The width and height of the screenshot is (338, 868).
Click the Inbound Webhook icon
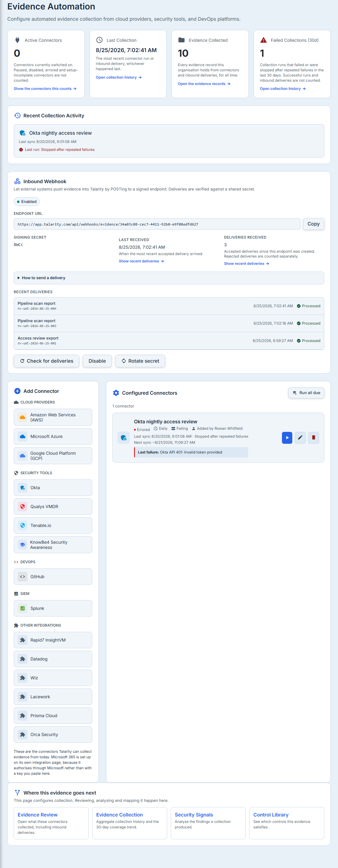[17, 181]
